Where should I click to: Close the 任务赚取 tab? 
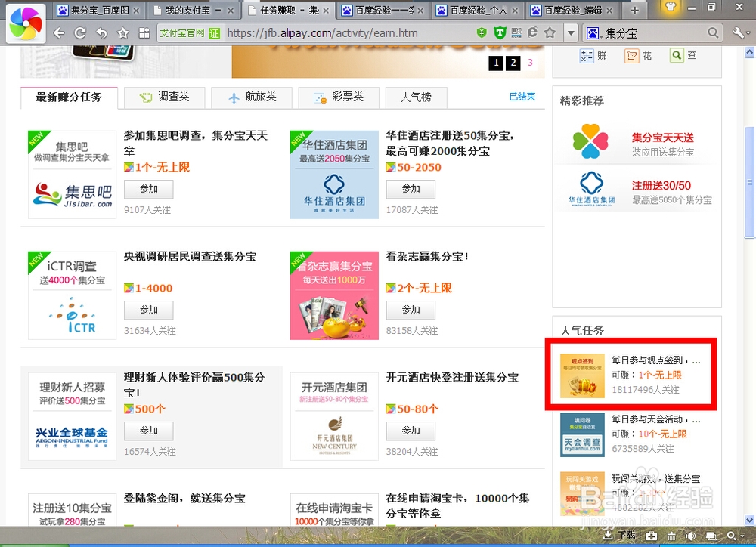pyautogui.click(x=326, y=10)
